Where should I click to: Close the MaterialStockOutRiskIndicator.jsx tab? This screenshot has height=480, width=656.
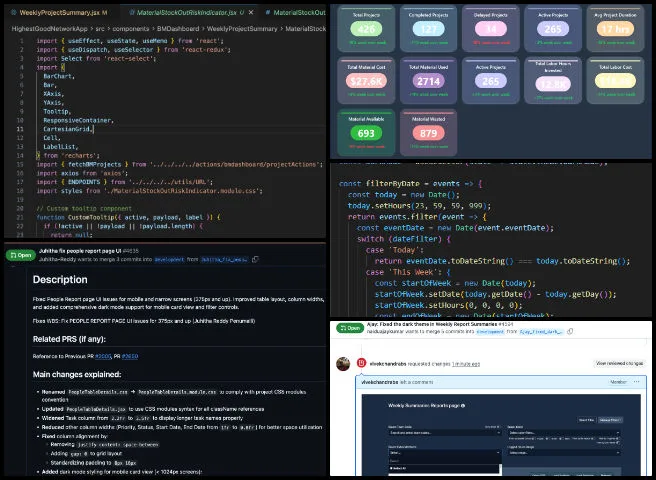(251, 13)
